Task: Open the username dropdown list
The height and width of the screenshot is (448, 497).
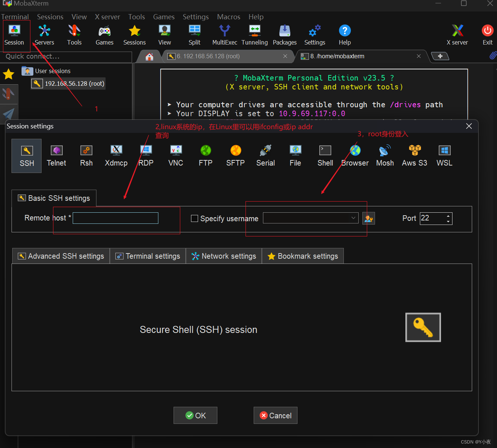Action: pos(352,218)
